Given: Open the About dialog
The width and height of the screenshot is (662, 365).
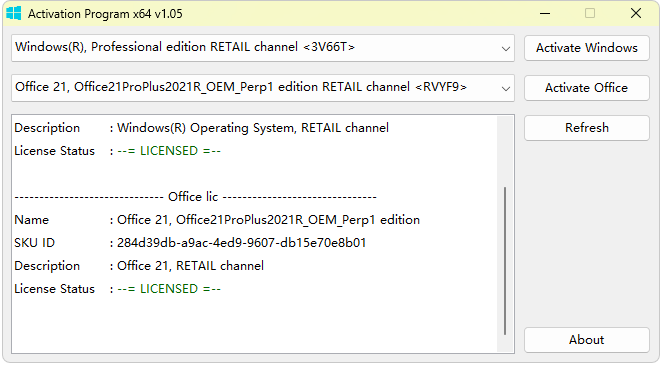Looking at the screenshot, I should [x=586, y=340].
